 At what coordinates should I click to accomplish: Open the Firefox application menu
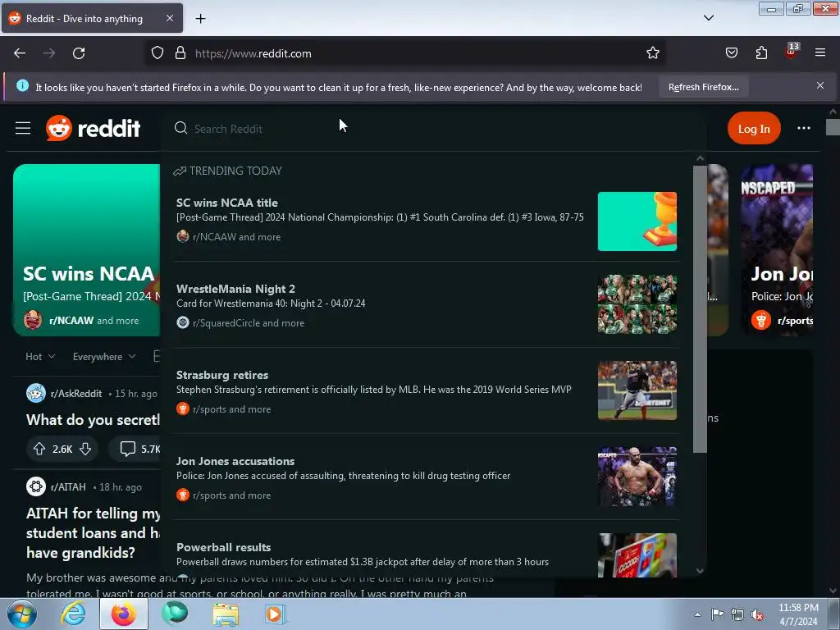point(820,52)
